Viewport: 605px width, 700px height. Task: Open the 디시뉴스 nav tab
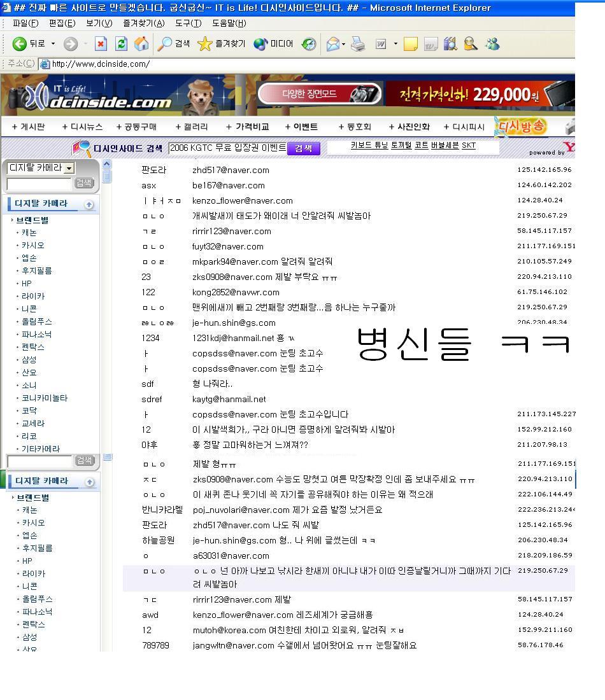82,127
